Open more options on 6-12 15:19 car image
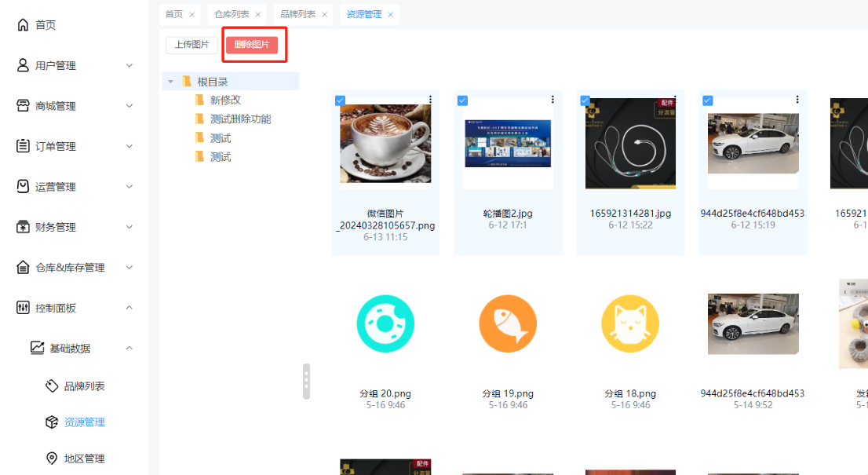This screenshot has height=475, width=868. click(797, 99)
